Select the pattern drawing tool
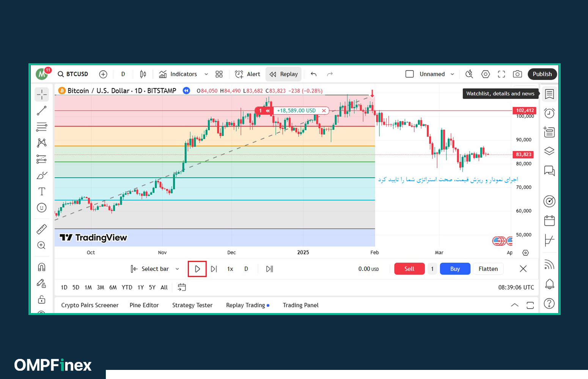 (x=42, y=143)
